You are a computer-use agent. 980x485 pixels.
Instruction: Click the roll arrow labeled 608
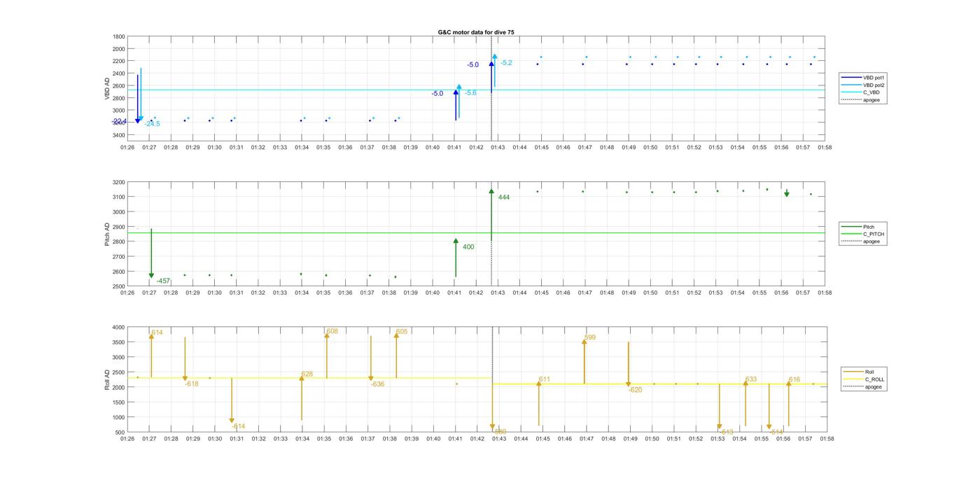(x=327, y=356)
